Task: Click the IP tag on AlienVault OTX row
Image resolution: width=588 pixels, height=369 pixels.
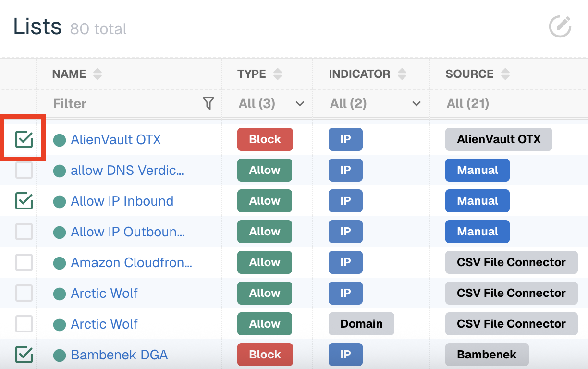Action: coord(345,139)
